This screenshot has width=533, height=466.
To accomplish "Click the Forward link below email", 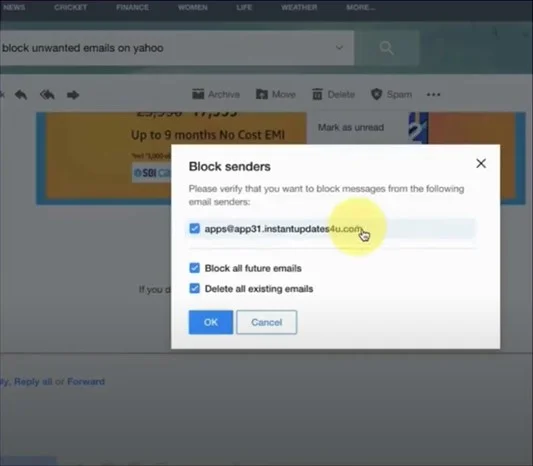I will tap(86, 381).
